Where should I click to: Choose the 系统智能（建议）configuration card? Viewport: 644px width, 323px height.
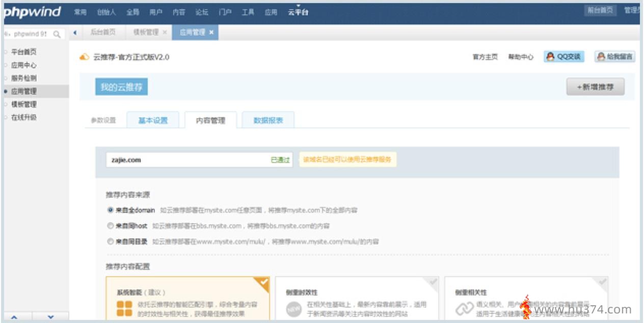[187, 300]
